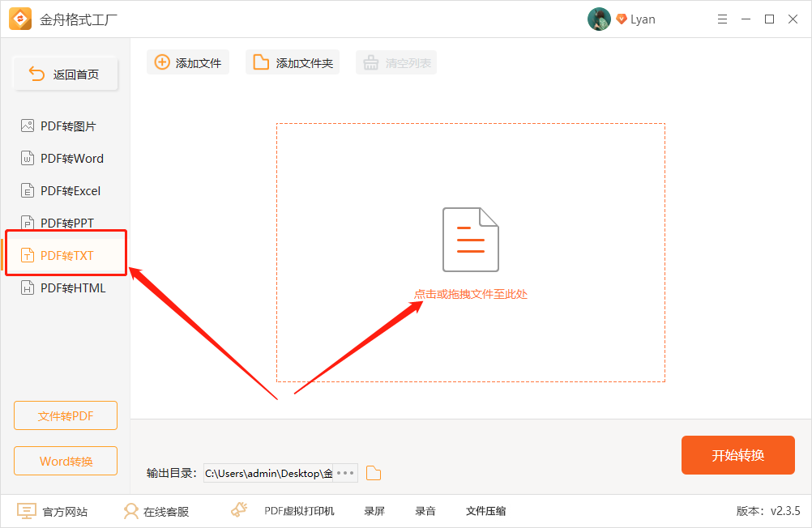Image resolution: width=812 pixels, height=528 pixels.
Task: Open 文件压缩 link
Action: pyautogui.click(x=485, y=512)
